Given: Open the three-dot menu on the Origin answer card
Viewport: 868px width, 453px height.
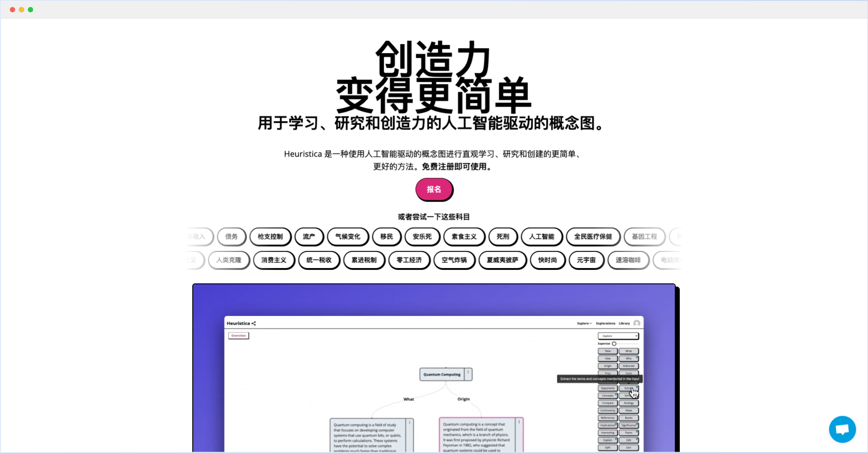Looking at the screenshot, I should coord(519,422).
